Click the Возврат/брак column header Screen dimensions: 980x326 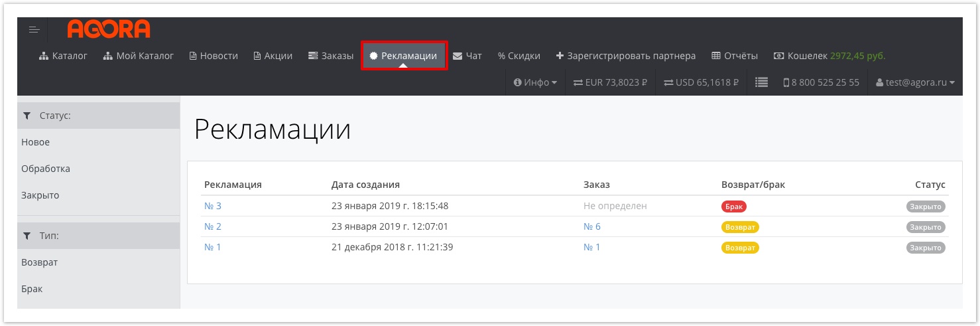[753, 185]
